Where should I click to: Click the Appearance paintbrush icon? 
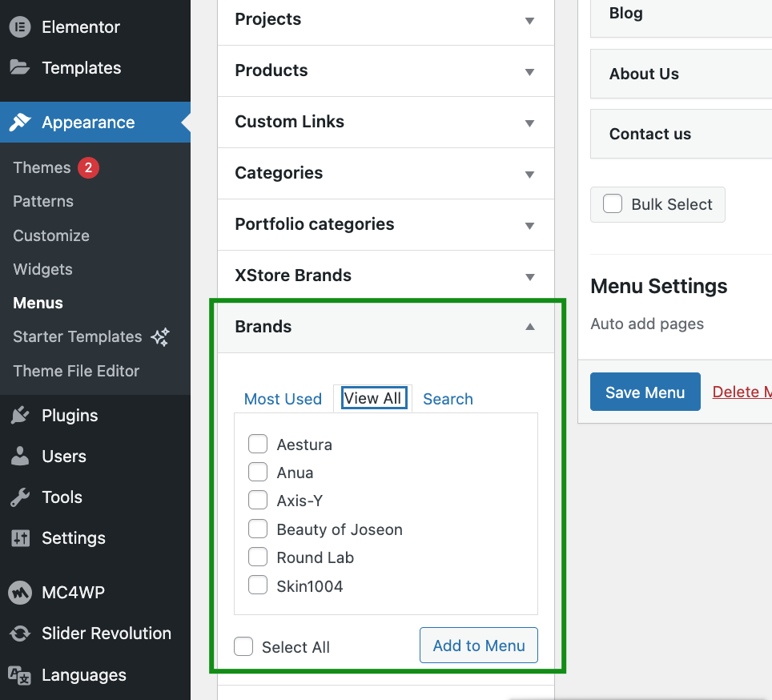click(20, 122)
